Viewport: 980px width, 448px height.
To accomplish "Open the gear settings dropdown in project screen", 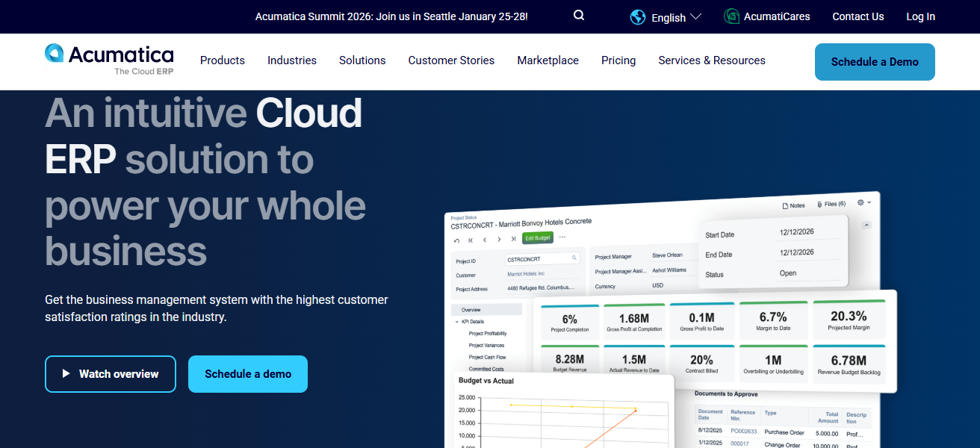I will [863, 202].
